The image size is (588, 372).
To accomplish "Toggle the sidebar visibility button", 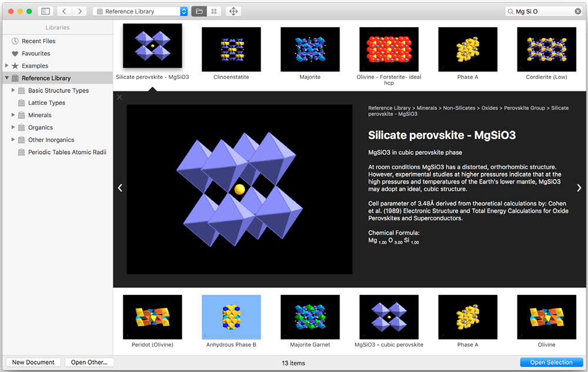I will (x=45, y=11).
